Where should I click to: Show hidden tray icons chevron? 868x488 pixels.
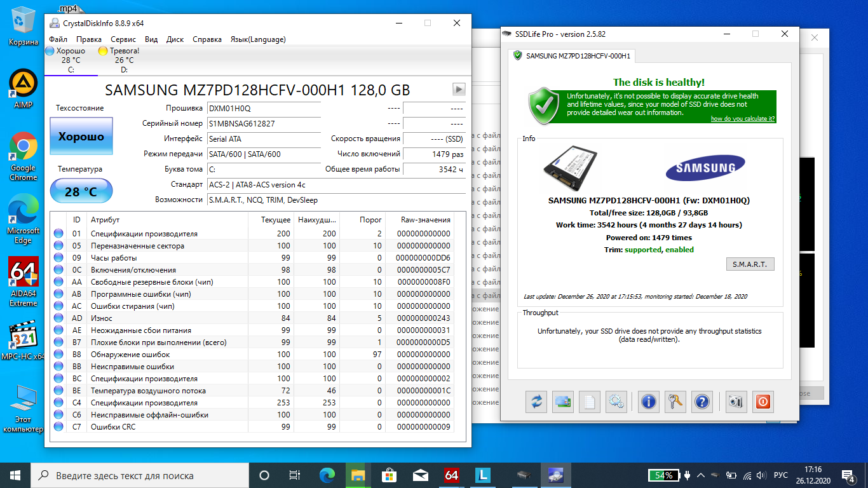tap(701, 475)
